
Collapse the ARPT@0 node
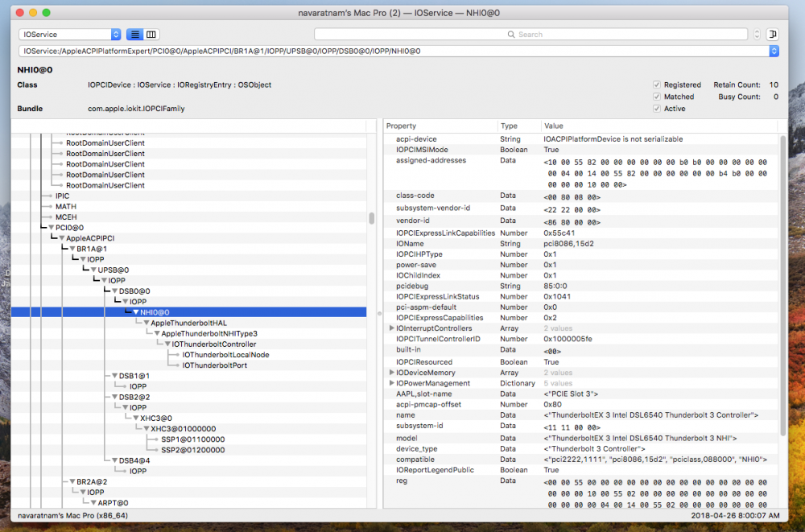click(93, 503)
